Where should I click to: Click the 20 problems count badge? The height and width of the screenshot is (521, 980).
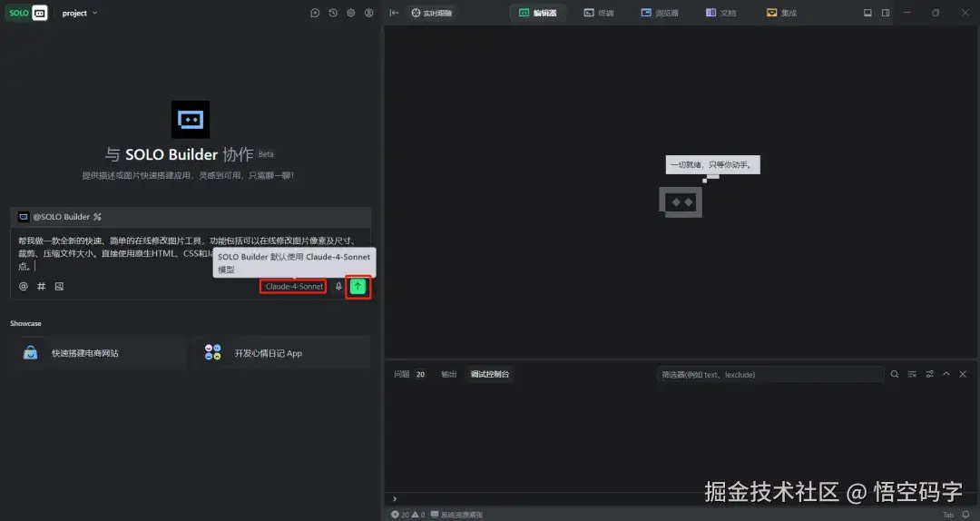pos(421,375)
